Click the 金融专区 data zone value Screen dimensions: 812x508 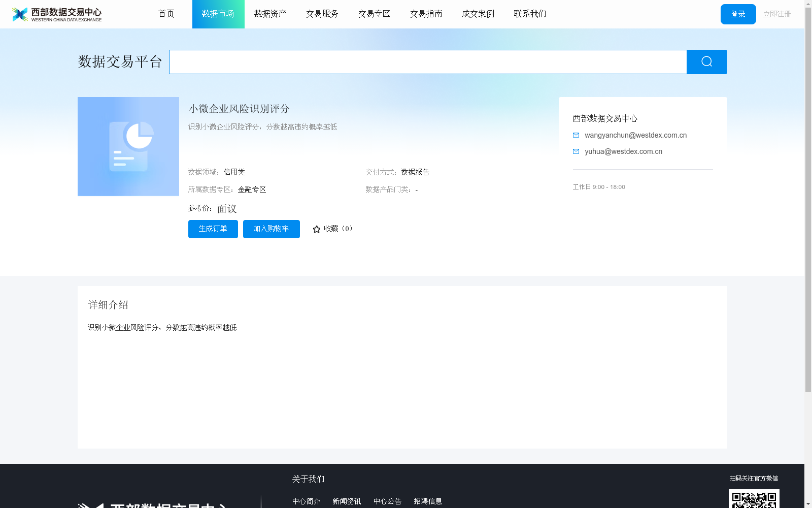pos(252,189)
